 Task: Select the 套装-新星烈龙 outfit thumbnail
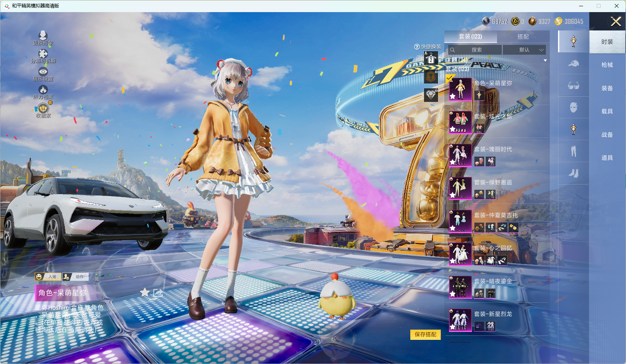[460, 320]
